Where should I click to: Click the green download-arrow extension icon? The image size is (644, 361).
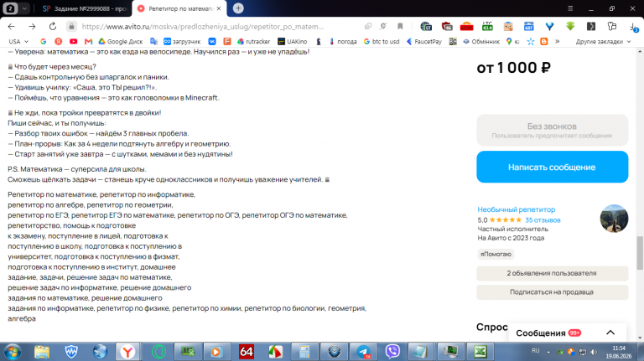click(570, 26)
